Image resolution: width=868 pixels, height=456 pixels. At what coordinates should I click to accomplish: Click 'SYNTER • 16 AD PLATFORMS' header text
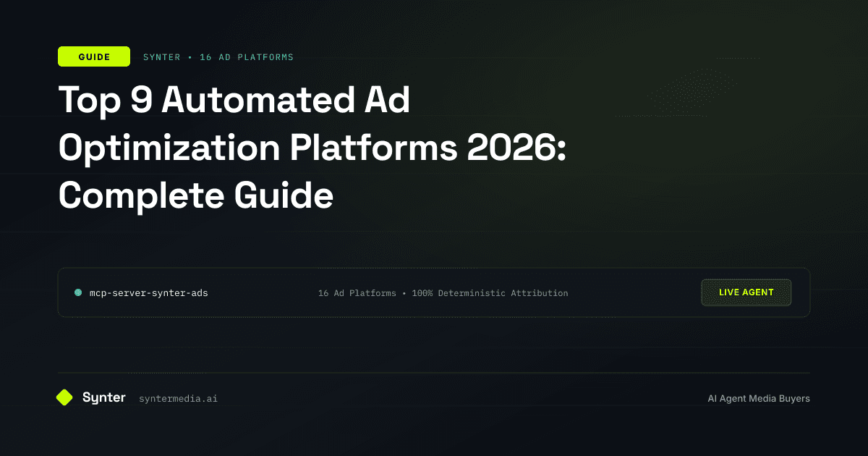[x=218, y=57]
